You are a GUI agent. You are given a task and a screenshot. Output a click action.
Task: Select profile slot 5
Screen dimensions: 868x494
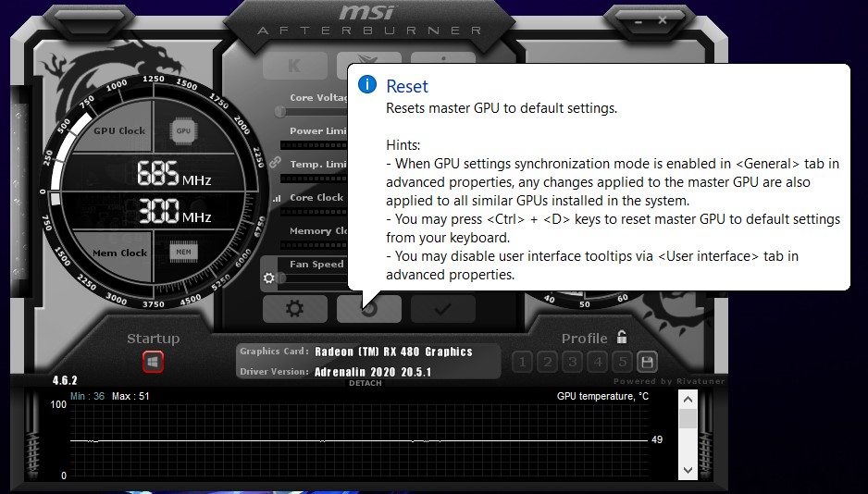coord(623,362)
